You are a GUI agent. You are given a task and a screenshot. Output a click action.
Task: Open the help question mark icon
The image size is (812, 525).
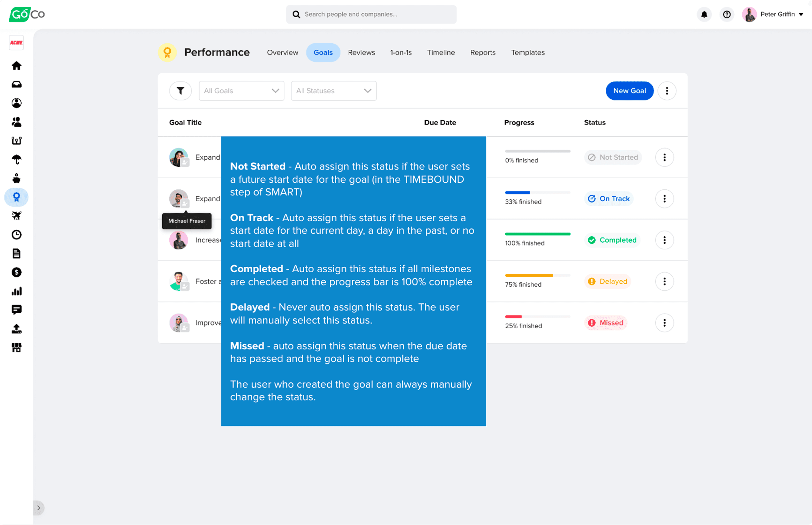click(727, 14)
